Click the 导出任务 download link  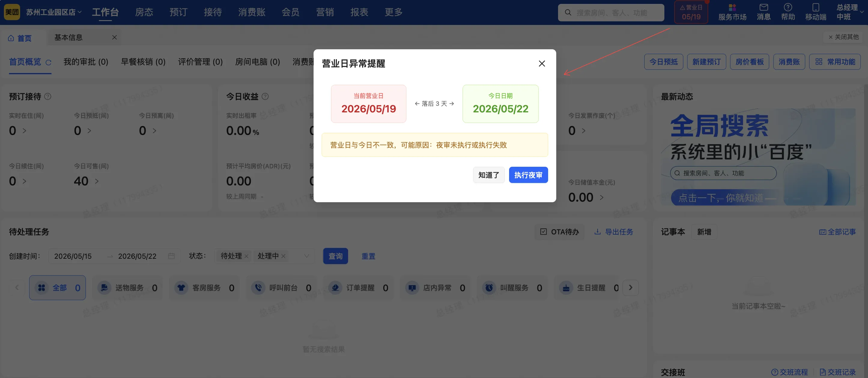click(614, 232)
